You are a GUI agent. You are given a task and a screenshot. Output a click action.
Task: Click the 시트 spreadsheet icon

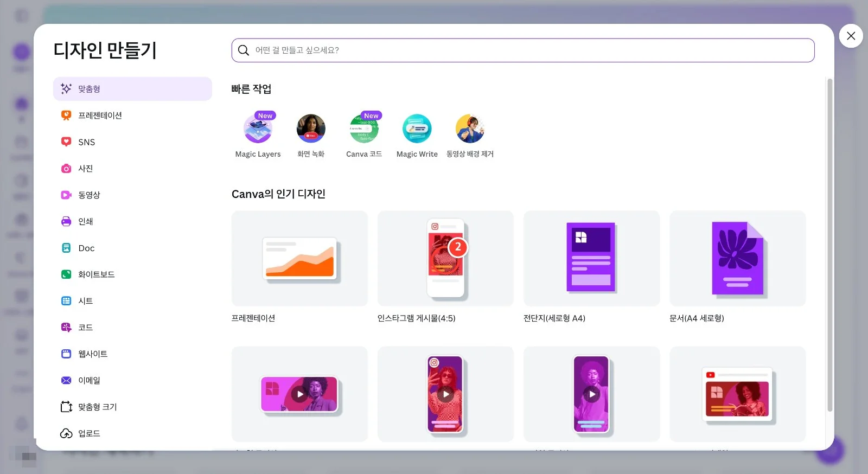[x=66, y=301]
